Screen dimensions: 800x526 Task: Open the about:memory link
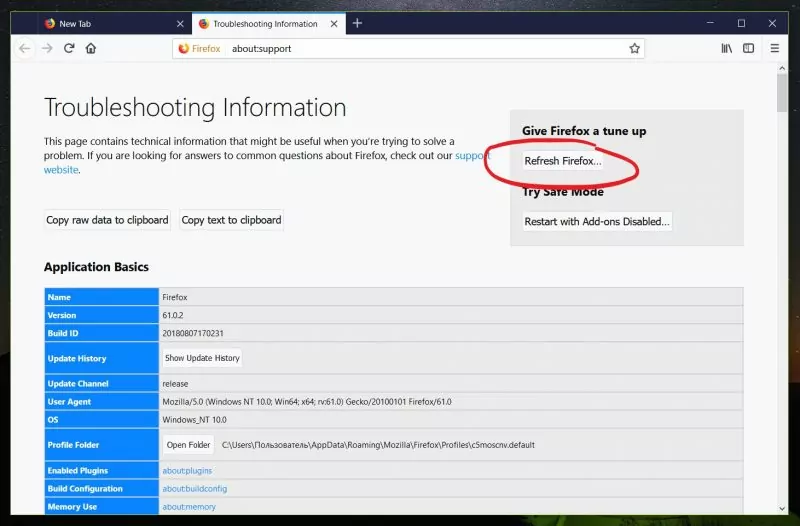click(x=189, y=507)
